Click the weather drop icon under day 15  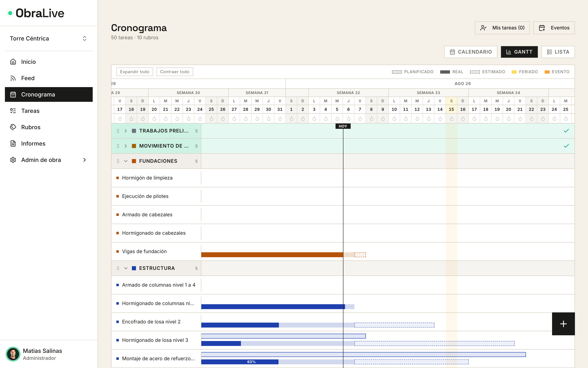[x=451, y=119]
